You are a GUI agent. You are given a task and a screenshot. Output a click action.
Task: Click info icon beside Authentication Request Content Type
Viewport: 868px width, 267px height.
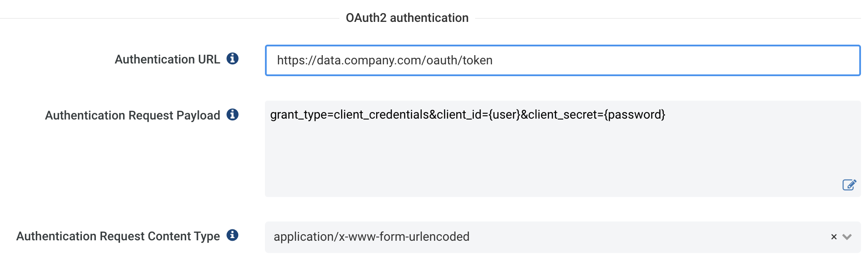click(233, 235)
